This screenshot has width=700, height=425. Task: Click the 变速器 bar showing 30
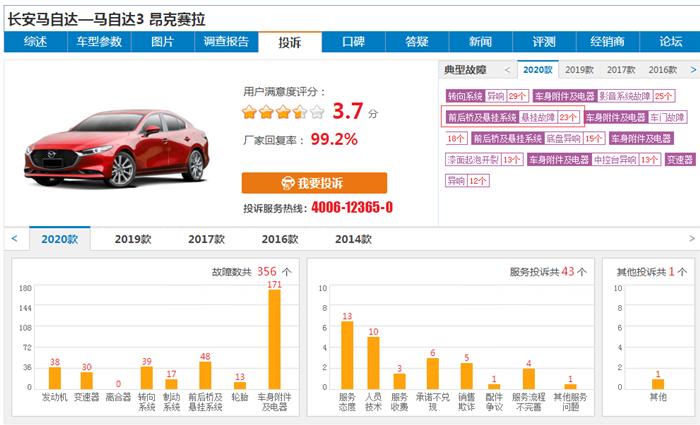87,380
